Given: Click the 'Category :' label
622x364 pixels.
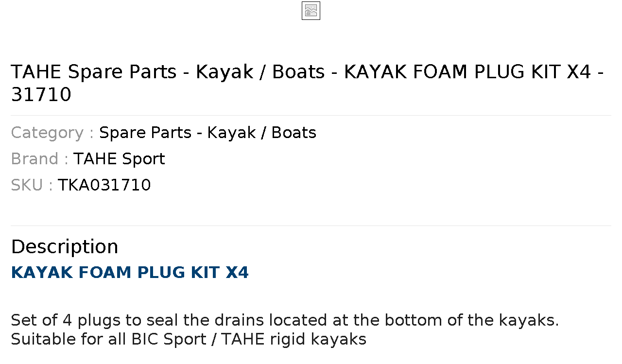Looking at the screenshot, I should coord(52,133).
